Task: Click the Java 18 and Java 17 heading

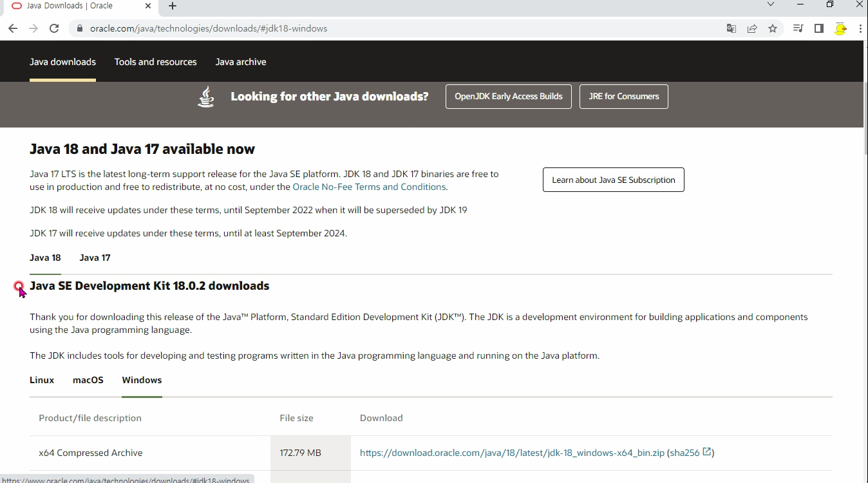Action: [142, 149]
